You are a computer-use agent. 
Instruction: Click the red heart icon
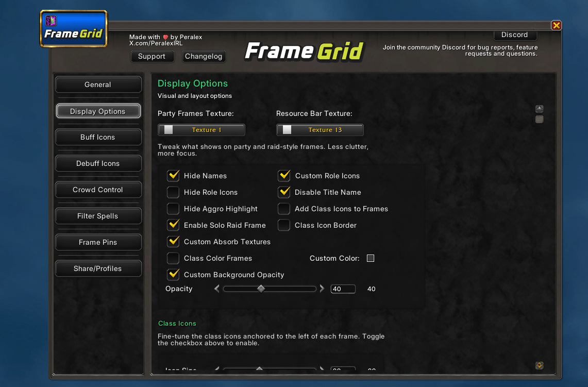tap(165, 37)
